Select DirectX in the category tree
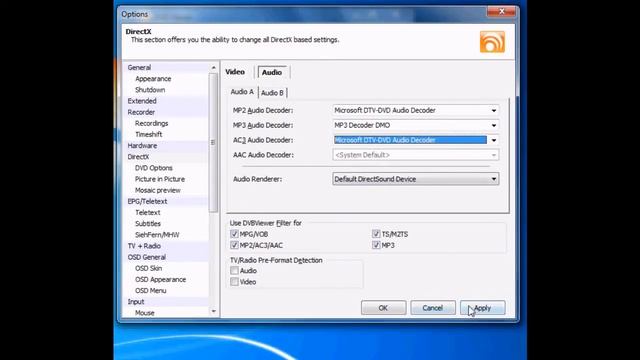Image resolution: width=640 pixels, height=360 pixels. [x=138, y=157]
